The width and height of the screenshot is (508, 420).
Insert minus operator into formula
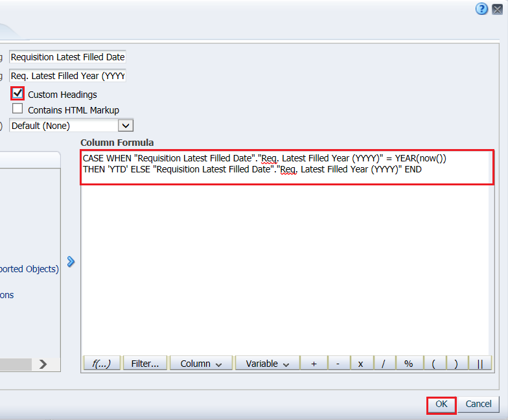pos(338,363)
